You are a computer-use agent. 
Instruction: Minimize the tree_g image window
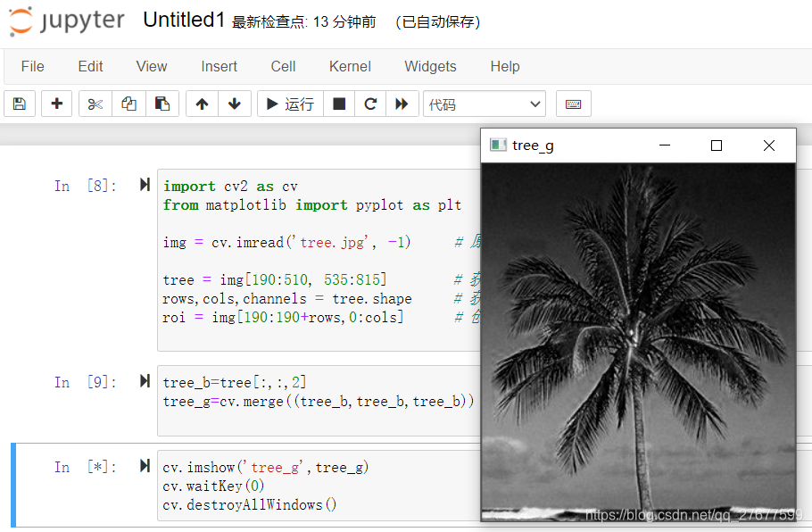(664, 145)
